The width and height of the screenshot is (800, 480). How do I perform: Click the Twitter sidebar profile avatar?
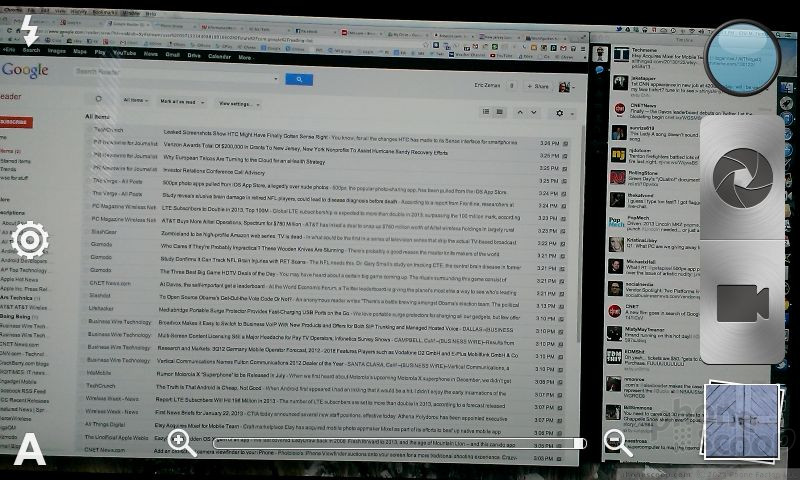coord(600,53)
